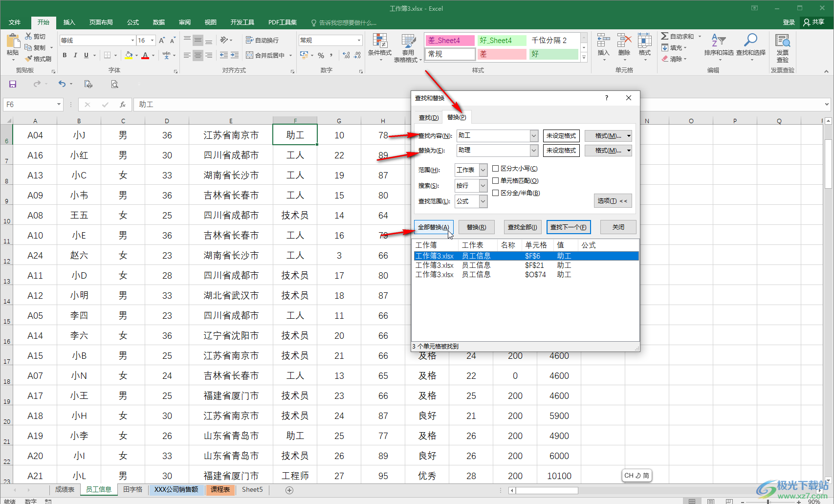Open the font name dropdown showing 等线
Image resolution: width=834 pixels, height=504 pixels.
point(132,40)
